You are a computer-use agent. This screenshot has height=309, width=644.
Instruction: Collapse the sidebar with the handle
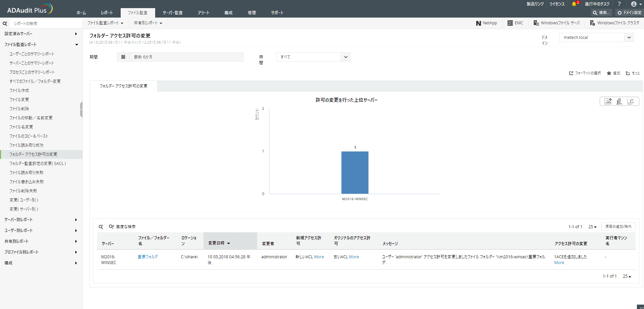pyautogui.click(x=81, y=110)
